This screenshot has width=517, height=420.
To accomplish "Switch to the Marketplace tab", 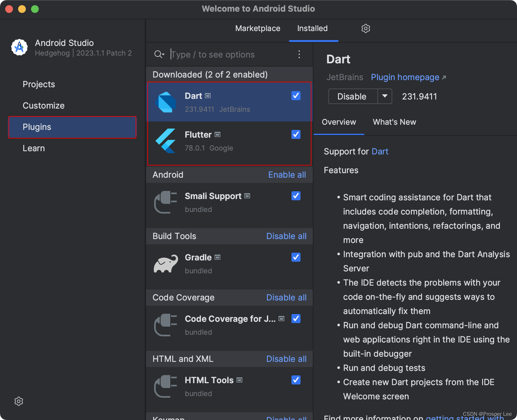I will click(258, 28).
